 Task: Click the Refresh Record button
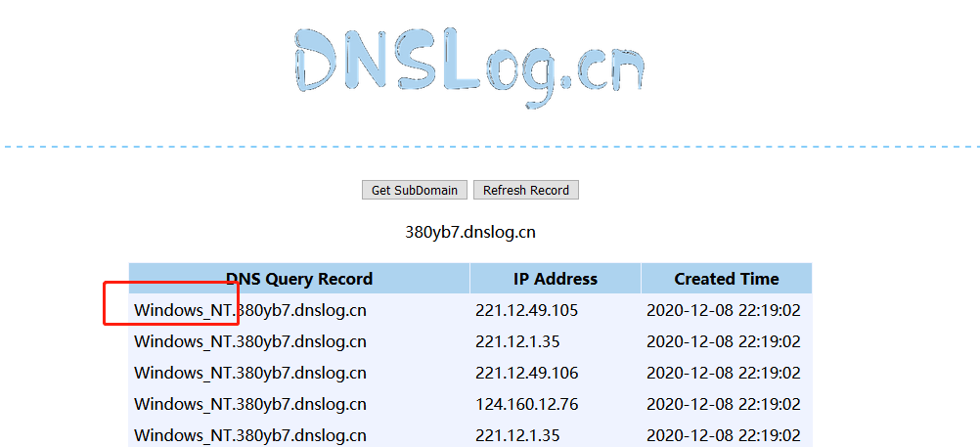(x=525, y=190)
